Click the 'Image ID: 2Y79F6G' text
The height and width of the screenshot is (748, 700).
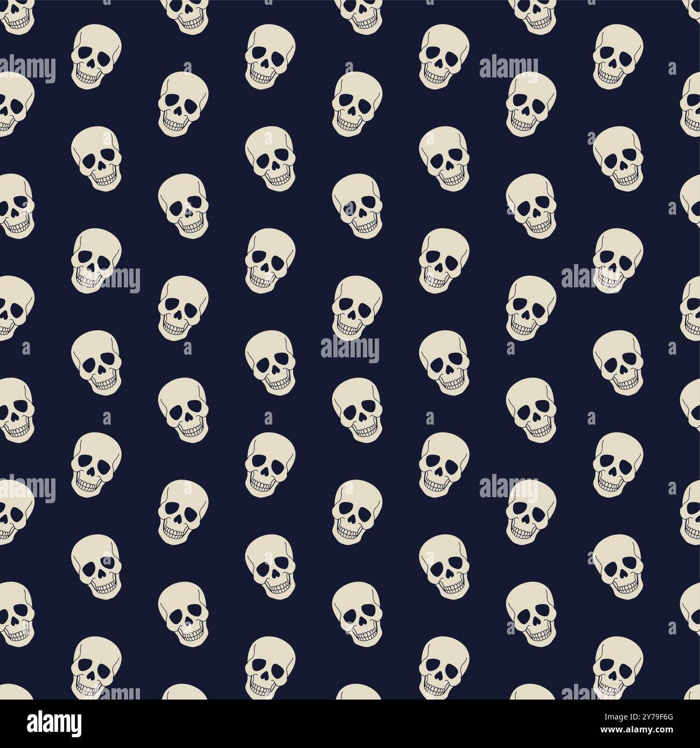[639, 717]
